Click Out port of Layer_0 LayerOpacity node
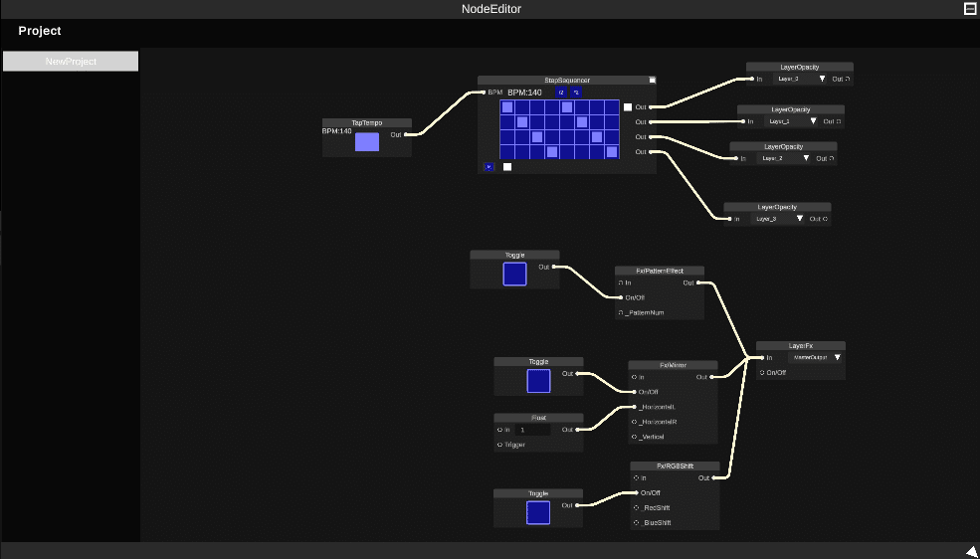This screenshot has height=559, width=980. click(848, 80)
